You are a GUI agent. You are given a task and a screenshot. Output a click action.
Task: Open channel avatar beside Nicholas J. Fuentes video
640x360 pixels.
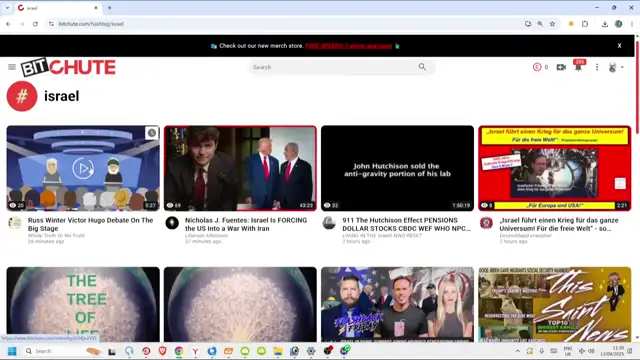tap(172, 223)
